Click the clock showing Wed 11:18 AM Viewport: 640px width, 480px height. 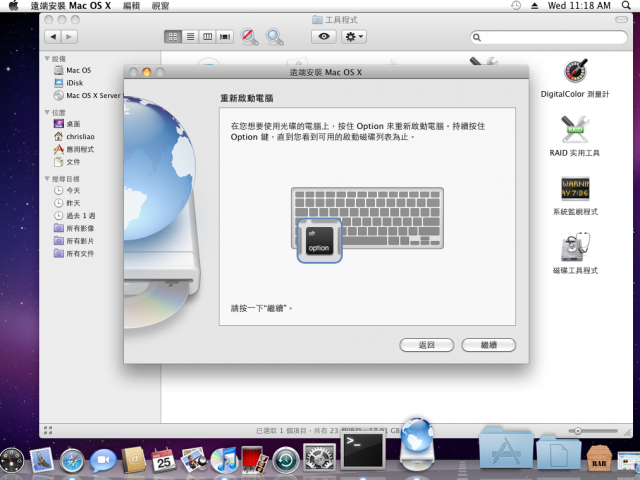[x=579, y=6]
